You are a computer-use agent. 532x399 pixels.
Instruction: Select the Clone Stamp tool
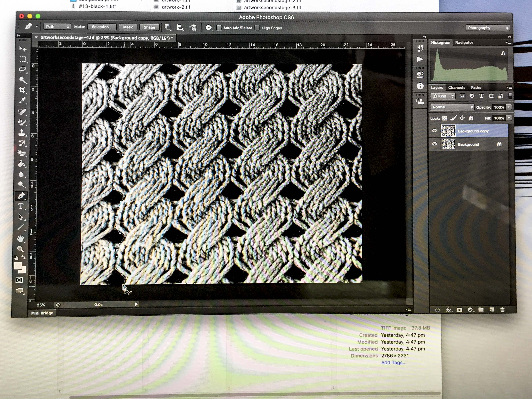coord(22,132)
